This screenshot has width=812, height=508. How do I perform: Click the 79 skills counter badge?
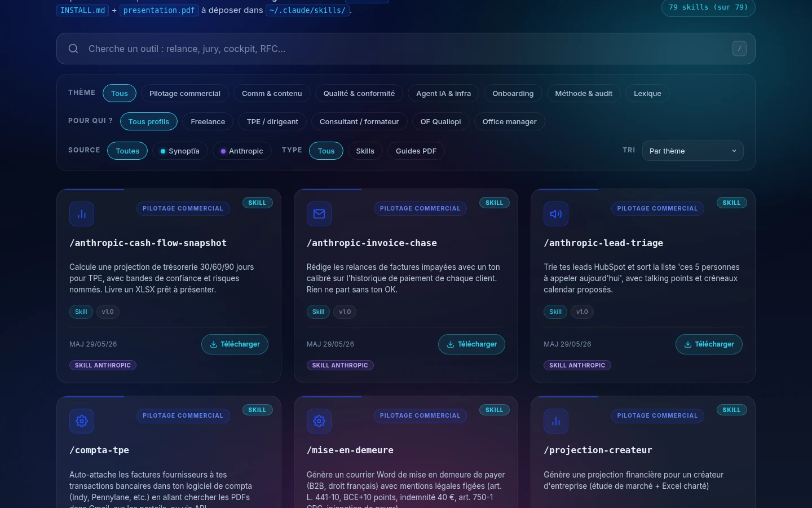point(708,7)
